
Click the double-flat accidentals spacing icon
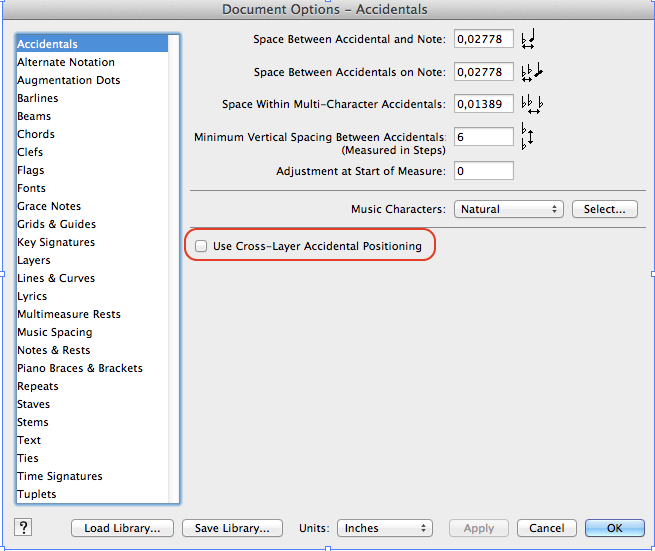pyautogui.click(x=531, y=72)
